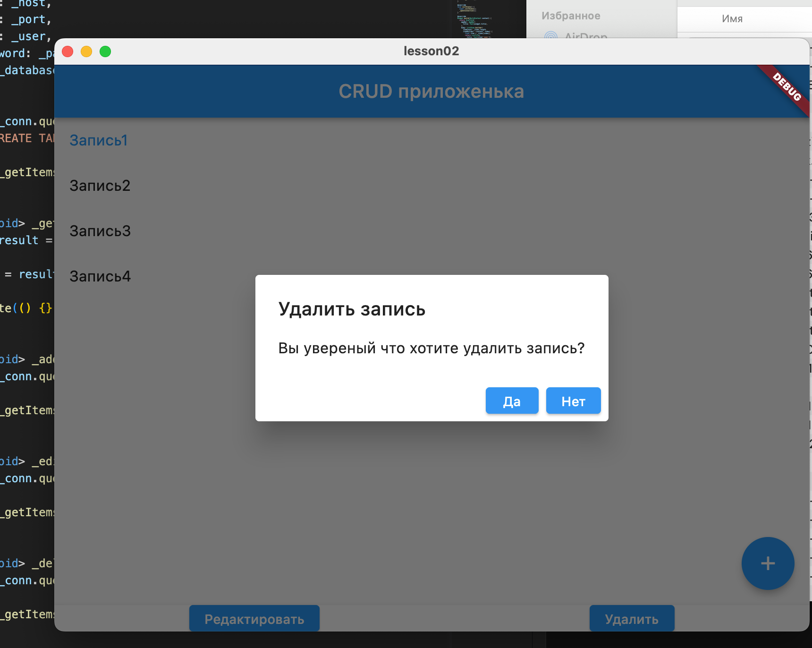Click the Удалить запись dialog title

click(352, 309)
